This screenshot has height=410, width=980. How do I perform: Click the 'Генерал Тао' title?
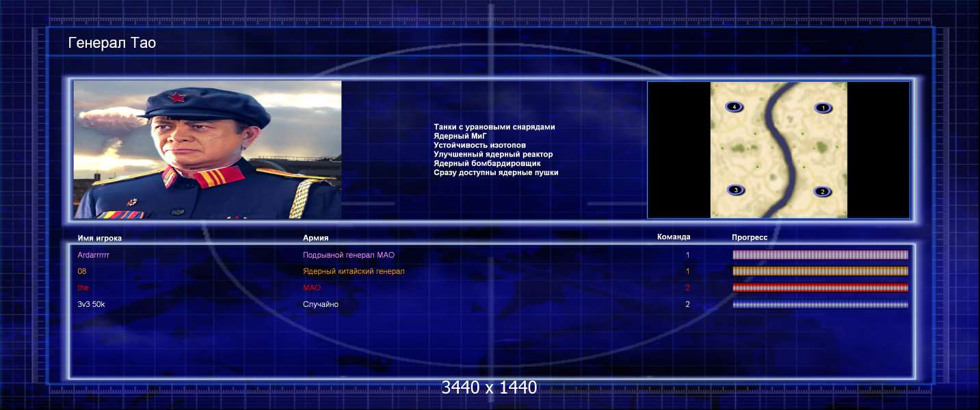coord(112,44)
